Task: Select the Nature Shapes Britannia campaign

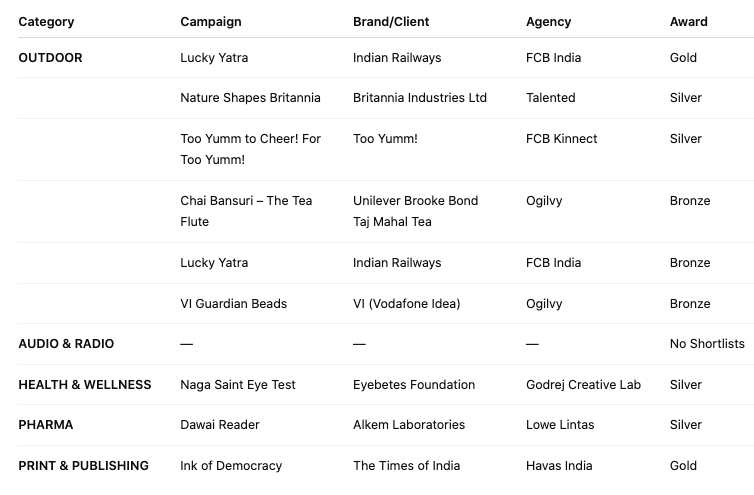Action: pos(250,98)
